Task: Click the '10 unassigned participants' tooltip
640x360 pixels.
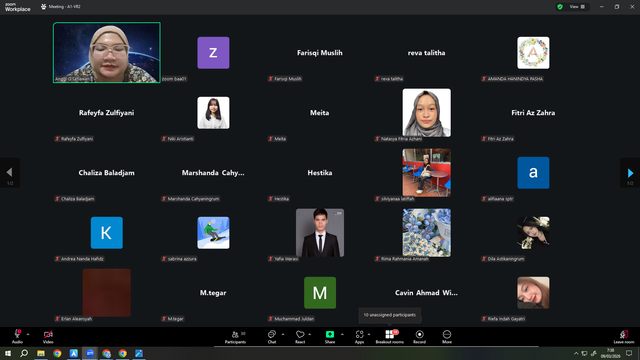Action: pyautogui.click(x=389, y=315)
